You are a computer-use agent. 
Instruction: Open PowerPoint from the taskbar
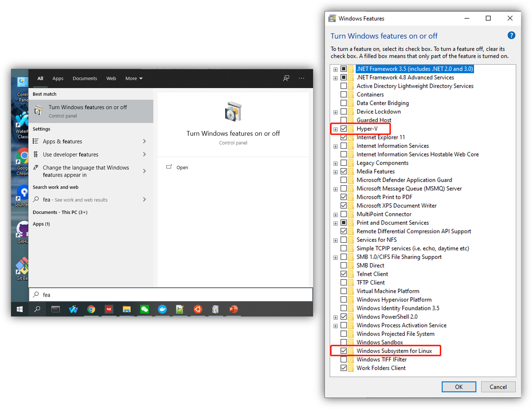[x=233, y=309]
